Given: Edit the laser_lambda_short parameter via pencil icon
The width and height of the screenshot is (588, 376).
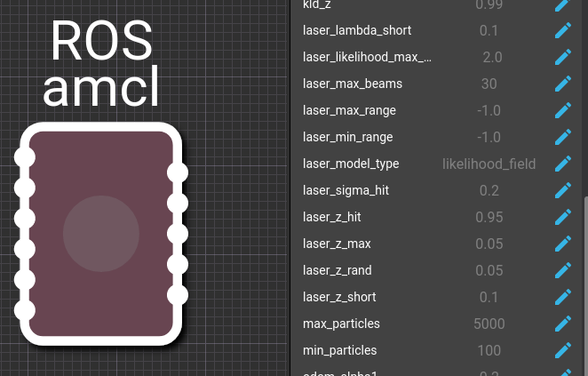Looking at the screenshot, I should 563,30.
